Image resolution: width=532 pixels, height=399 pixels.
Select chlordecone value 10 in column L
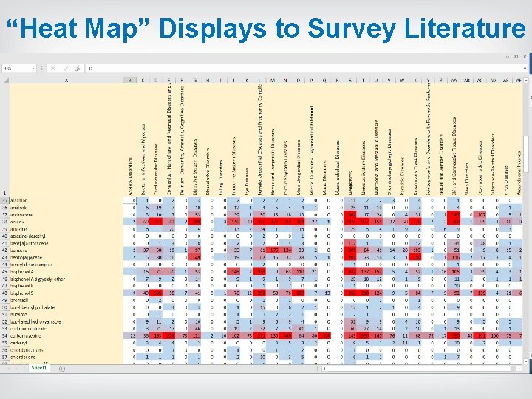(259, 358)
